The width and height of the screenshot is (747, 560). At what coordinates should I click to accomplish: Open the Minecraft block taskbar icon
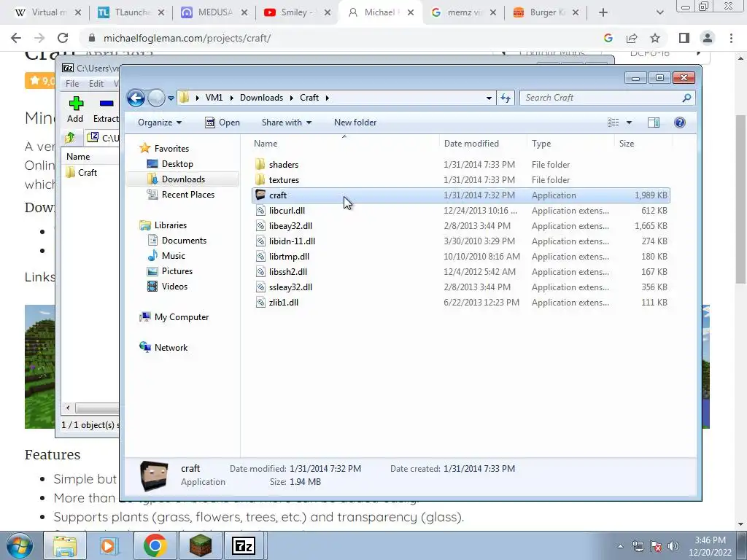click(x=201, y=545)
